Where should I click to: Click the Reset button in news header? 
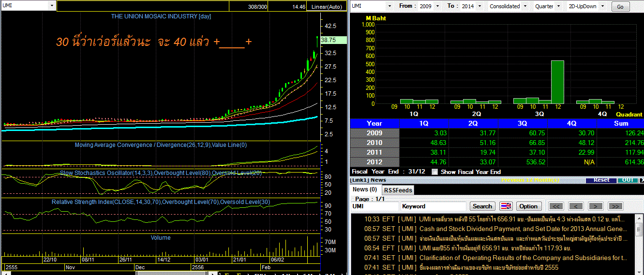click(601, 180)
